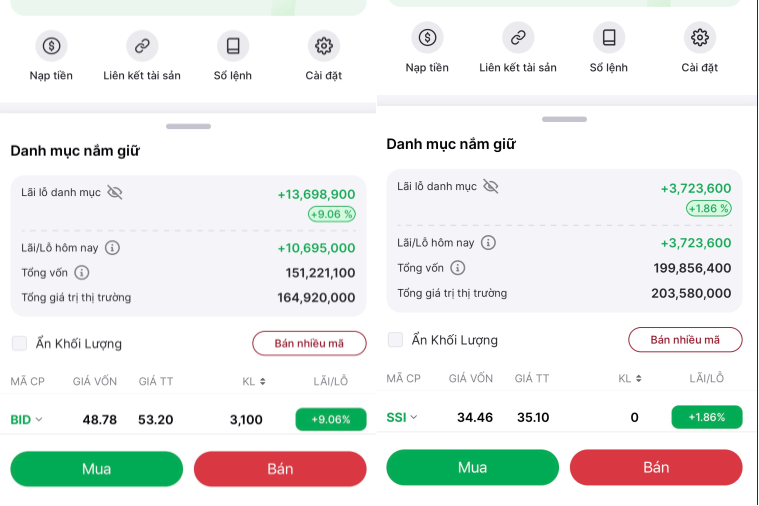Open Cài đặt gear in right panel
The image size is (759, 506).
pyautogui.click(x=700, y=38)
